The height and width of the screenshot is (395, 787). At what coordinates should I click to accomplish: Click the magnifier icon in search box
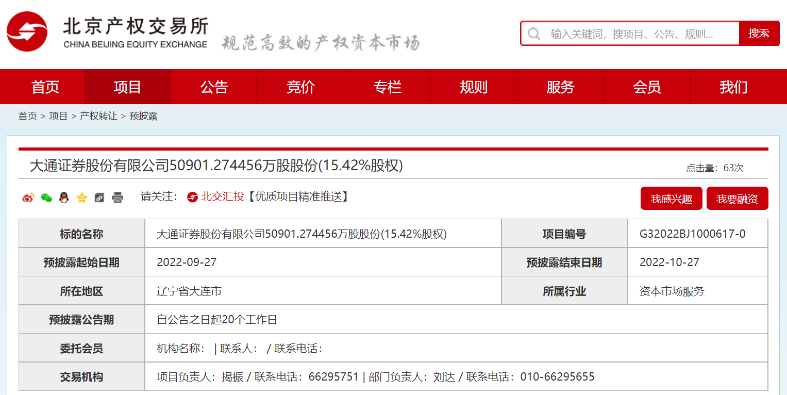pyautogui.click(x=534, y=34)
